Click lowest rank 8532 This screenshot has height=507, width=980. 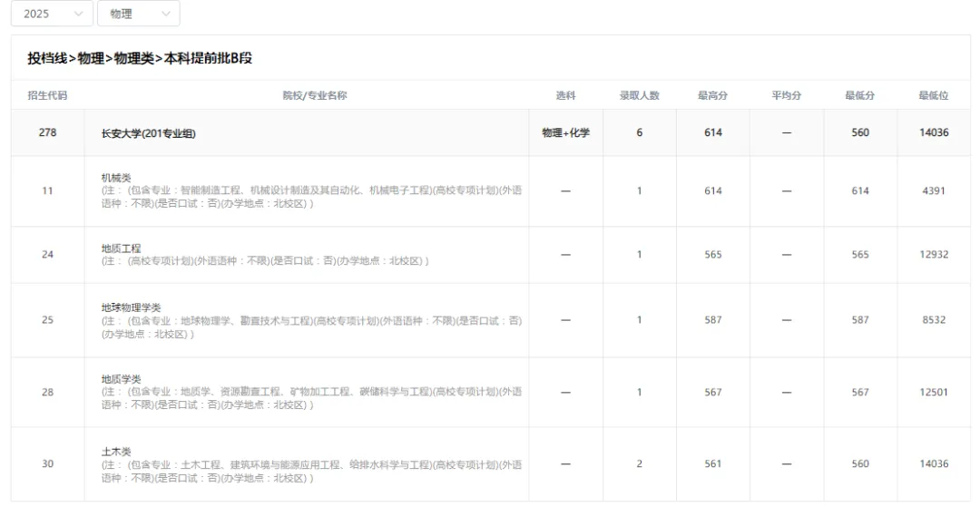click(x=934, y=319)
